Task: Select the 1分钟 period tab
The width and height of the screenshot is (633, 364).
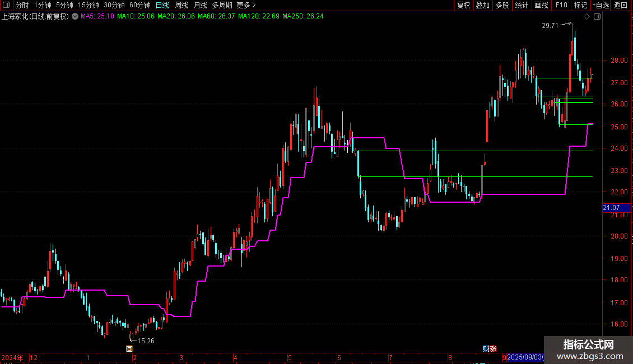Action: [43, 5]
